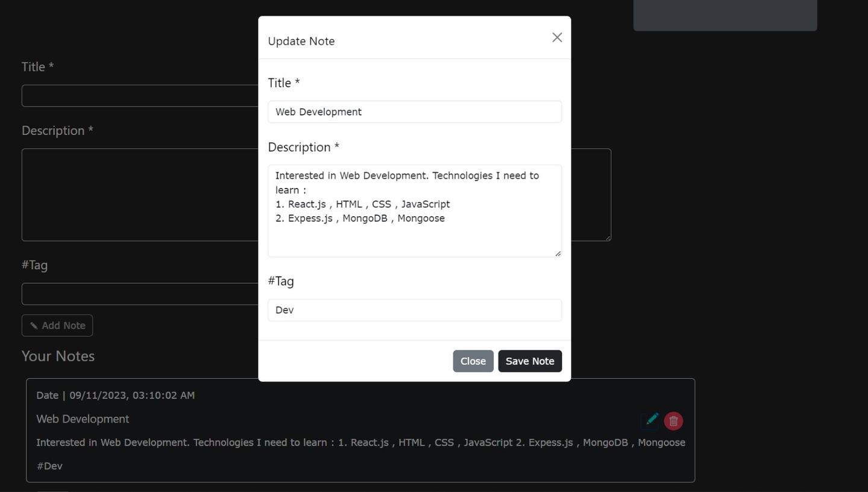The image size is (868, 492).
Task: Click the Your Notes heading
Action: click(x=58, y=356)
